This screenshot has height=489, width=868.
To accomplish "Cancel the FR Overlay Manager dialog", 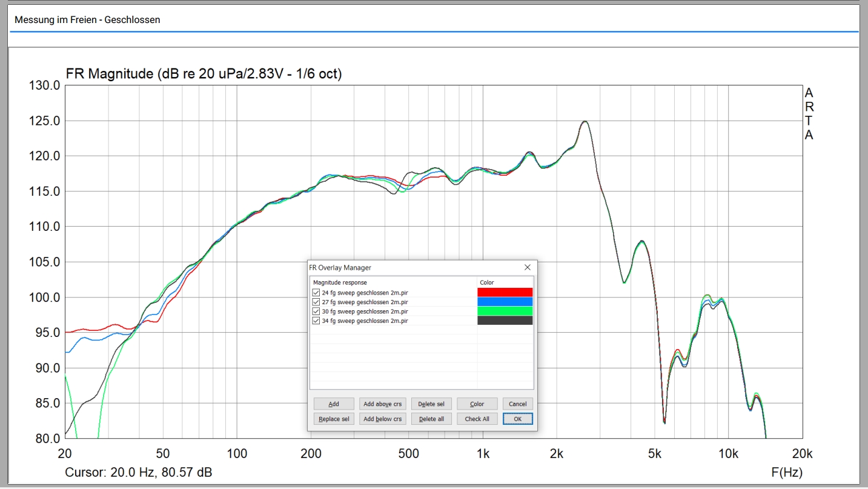I will (x=518, y=404).
